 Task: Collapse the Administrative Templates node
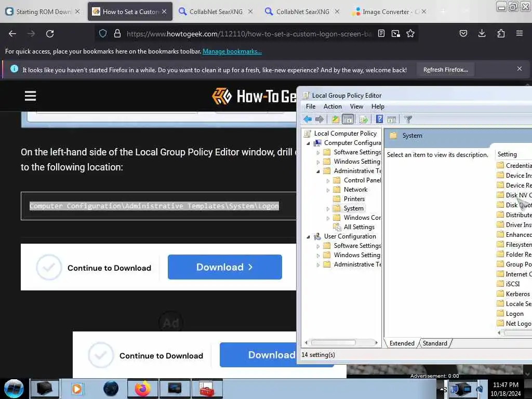tap(318, 171)
